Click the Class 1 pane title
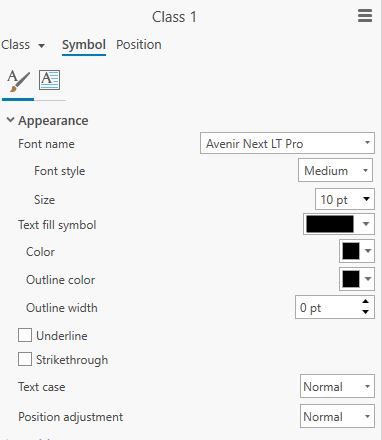 tap(174, 17)
